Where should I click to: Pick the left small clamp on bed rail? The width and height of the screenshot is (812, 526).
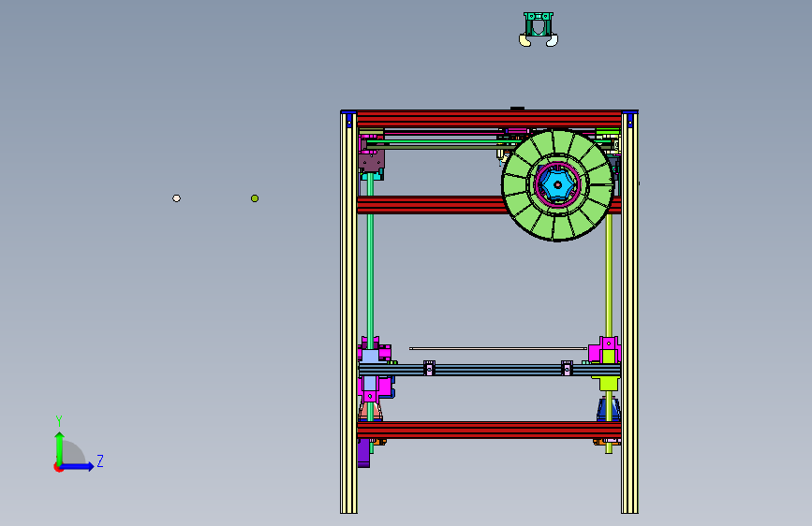[429, 368]
